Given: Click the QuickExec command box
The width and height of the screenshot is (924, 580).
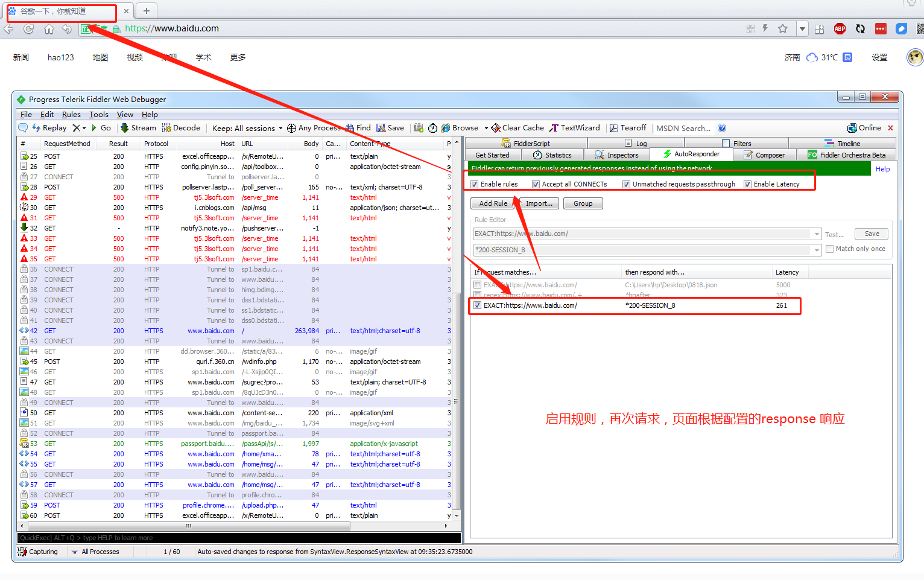Looking at the screenshot, I should click(239, 538).
